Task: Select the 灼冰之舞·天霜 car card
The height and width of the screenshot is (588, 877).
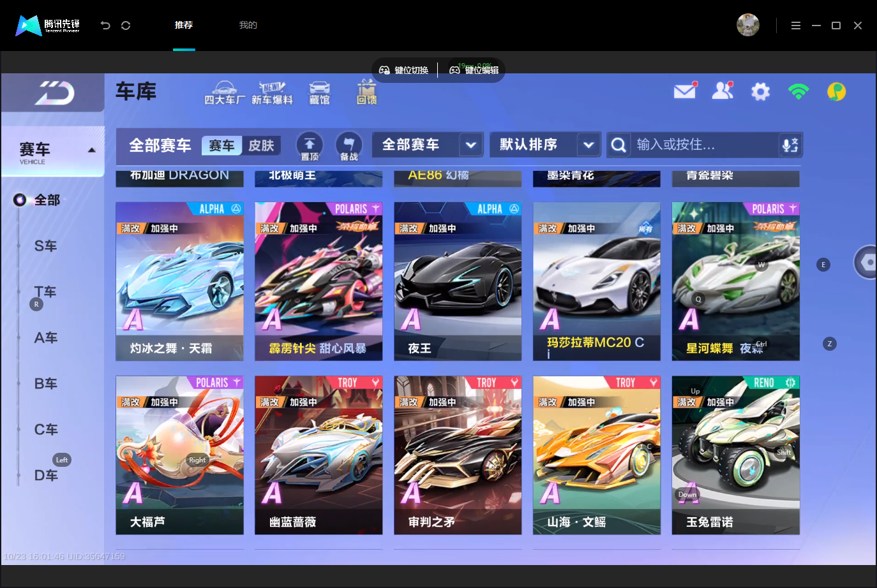Action: click(x=179, y=282)
